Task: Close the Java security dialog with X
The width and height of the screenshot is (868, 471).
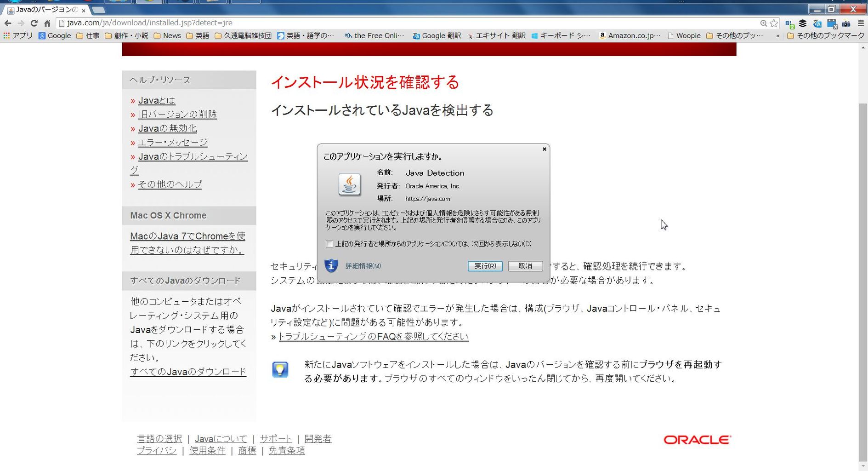Action: 545,149
